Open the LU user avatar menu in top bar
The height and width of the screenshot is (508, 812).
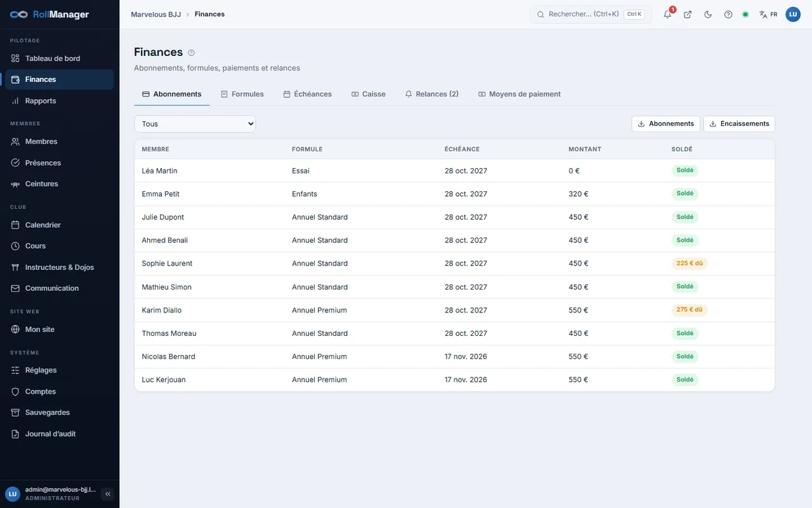click(x=793, y=15)
